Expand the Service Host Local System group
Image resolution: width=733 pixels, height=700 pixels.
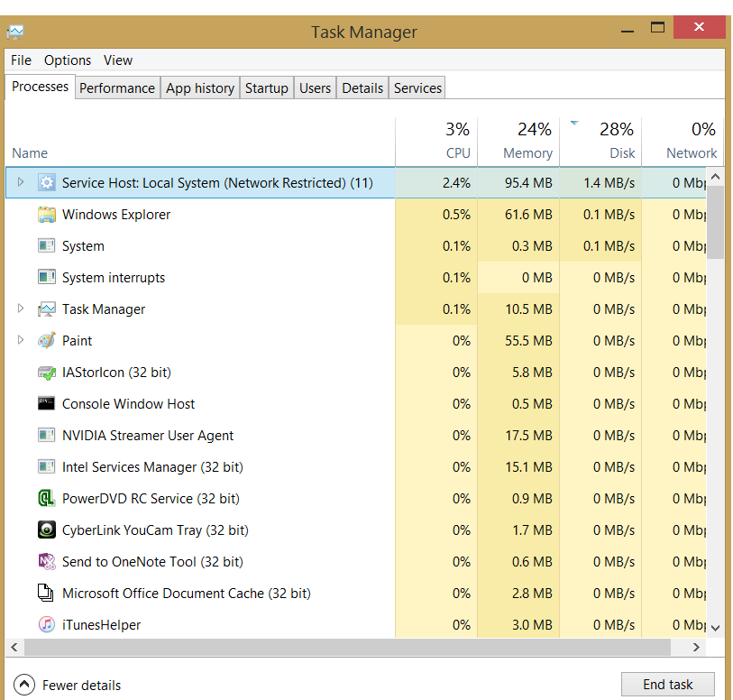pos(20,182)
